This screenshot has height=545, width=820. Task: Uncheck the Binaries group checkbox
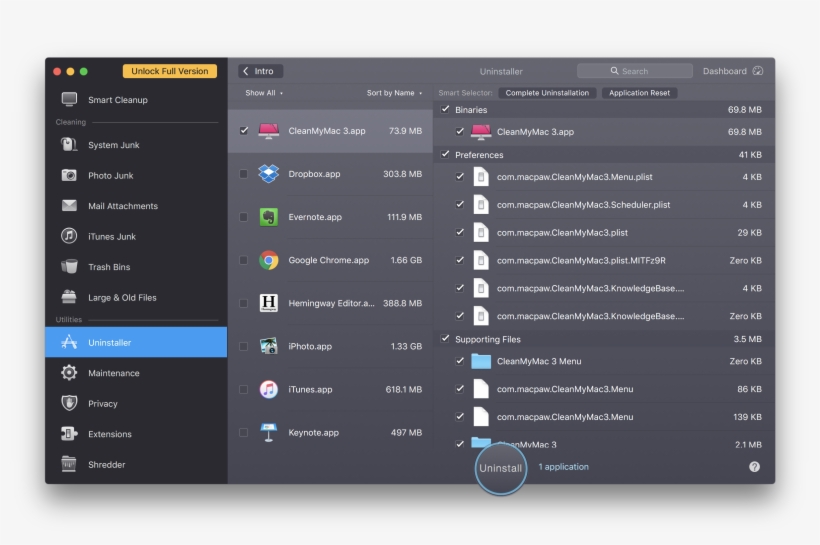pyautogui.click(x=445, y=109)
